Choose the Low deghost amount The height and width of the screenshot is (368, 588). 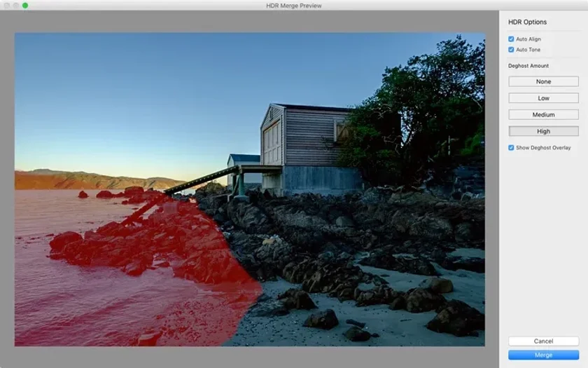543,98
